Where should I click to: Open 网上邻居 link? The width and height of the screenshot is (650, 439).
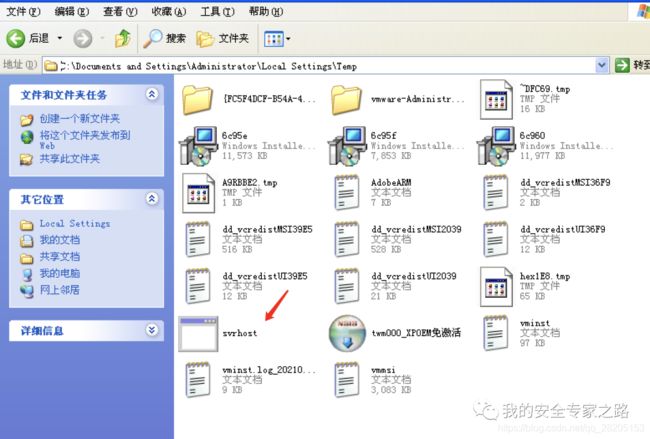60,290
